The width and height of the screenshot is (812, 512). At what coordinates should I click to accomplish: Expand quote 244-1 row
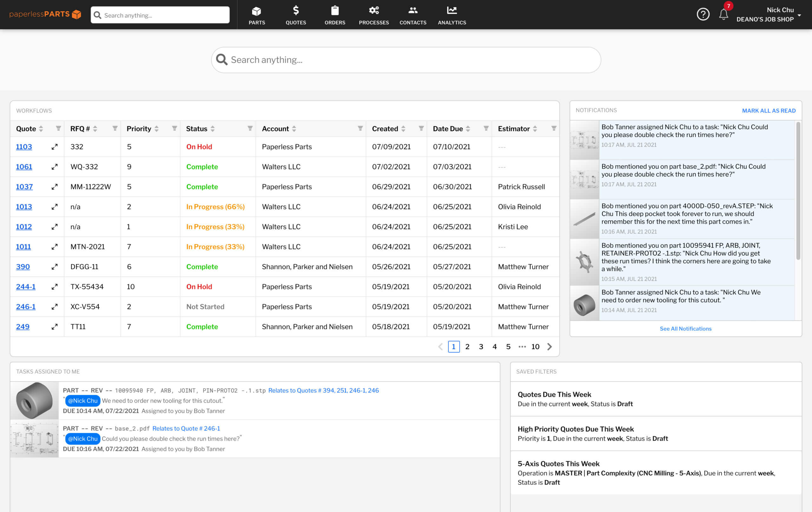[54, 287]
